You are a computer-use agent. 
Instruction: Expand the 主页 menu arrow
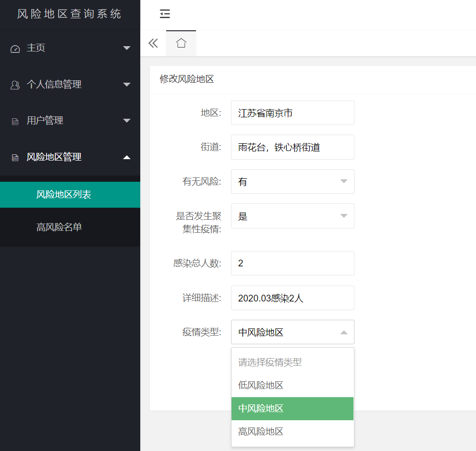tap(127, 48)
